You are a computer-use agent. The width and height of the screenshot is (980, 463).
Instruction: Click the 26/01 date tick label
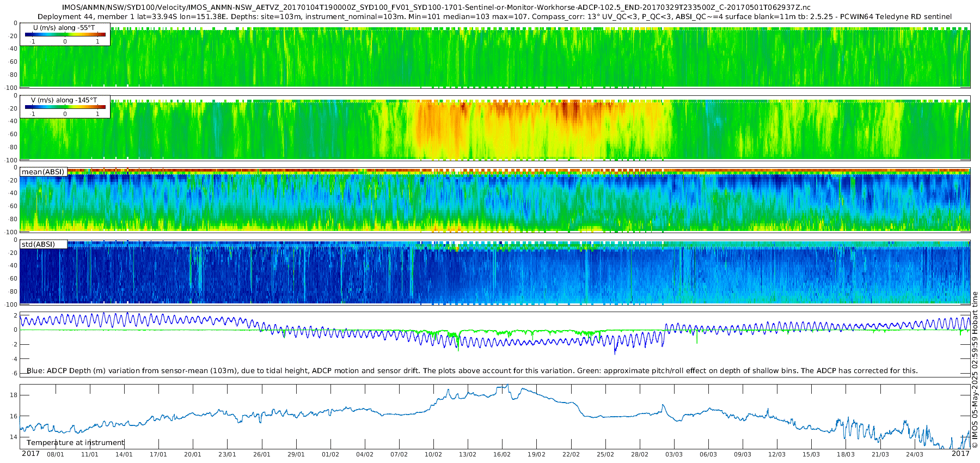pyautogui.click(x=262, y=454)
